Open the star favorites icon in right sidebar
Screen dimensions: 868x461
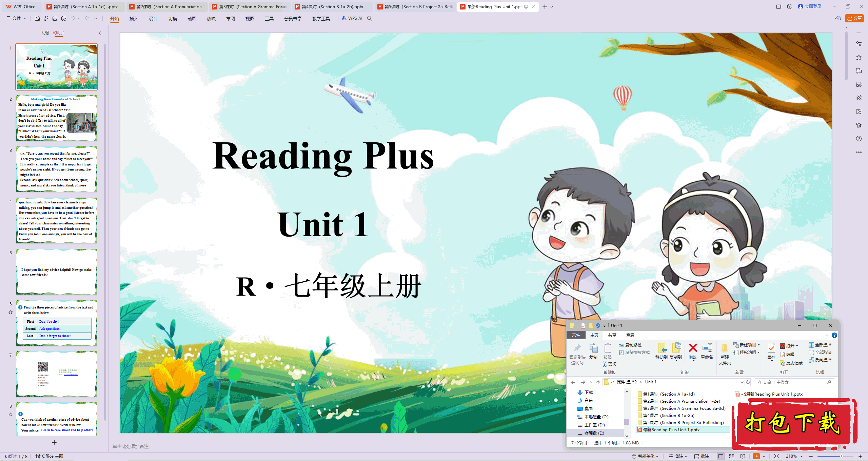point(859,57)
